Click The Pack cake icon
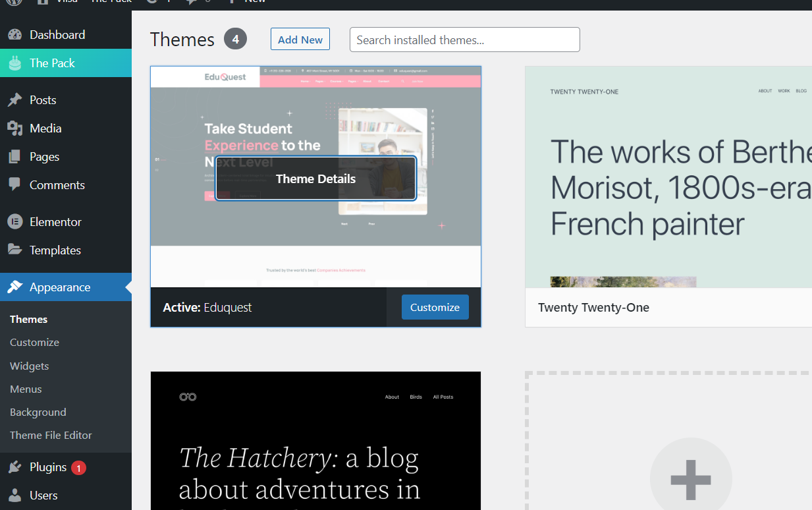This screenshot has width=812, height=510. 14,63
